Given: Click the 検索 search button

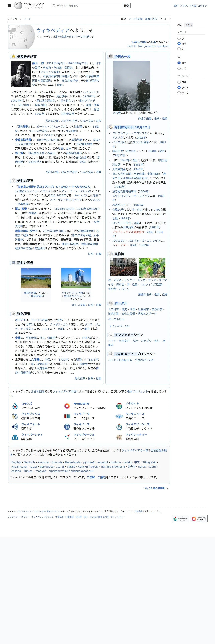Looking at the screenshot, I should coord(126,6).
